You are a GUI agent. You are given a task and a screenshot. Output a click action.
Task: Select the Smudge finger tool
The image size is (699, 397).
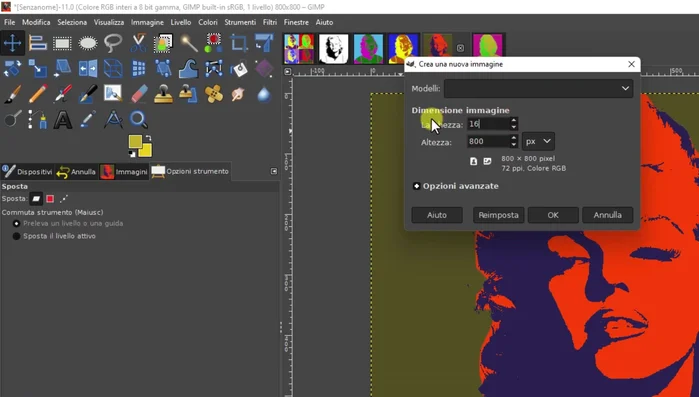[239, 94]
